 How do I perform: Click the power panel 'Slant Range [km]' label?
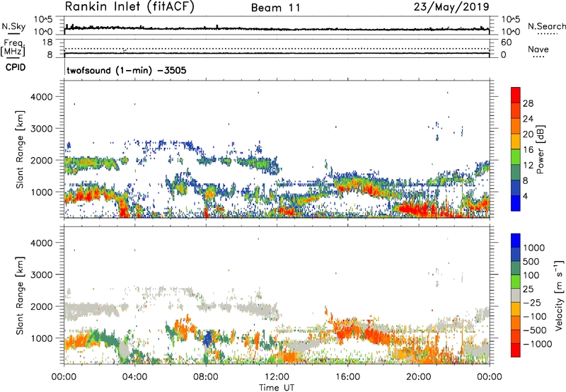pyautogui.click(x=20, y=149)
